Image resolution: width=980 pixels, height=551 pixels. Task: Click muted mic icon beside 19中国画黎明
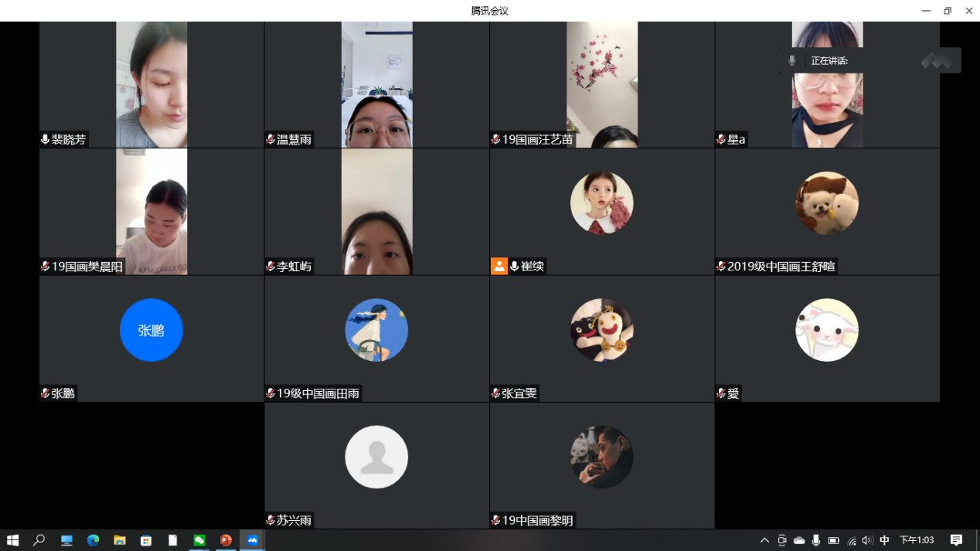[x=495, y=520]
